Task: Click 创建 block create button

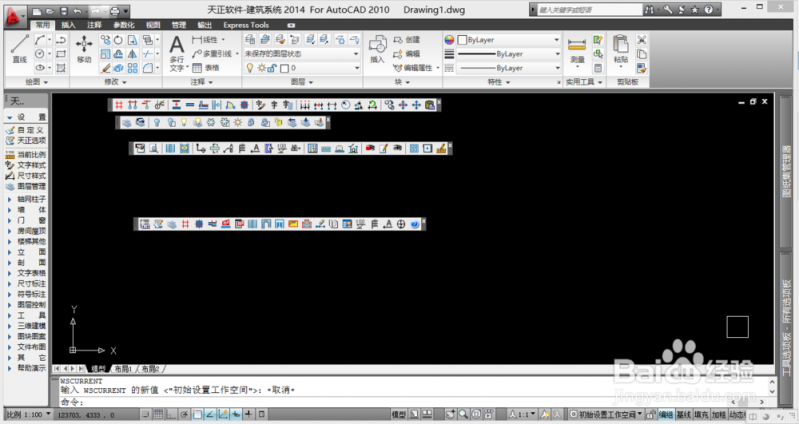Action: [407, 40]
